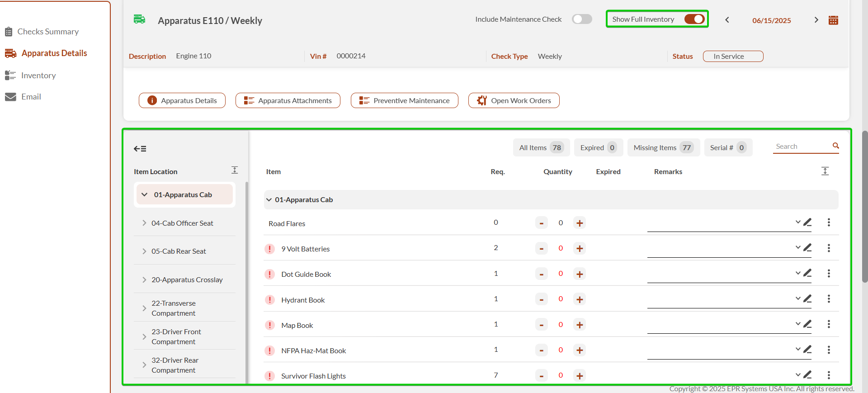
Task: Open the calendar date picker icon
Action: [833, 20]
